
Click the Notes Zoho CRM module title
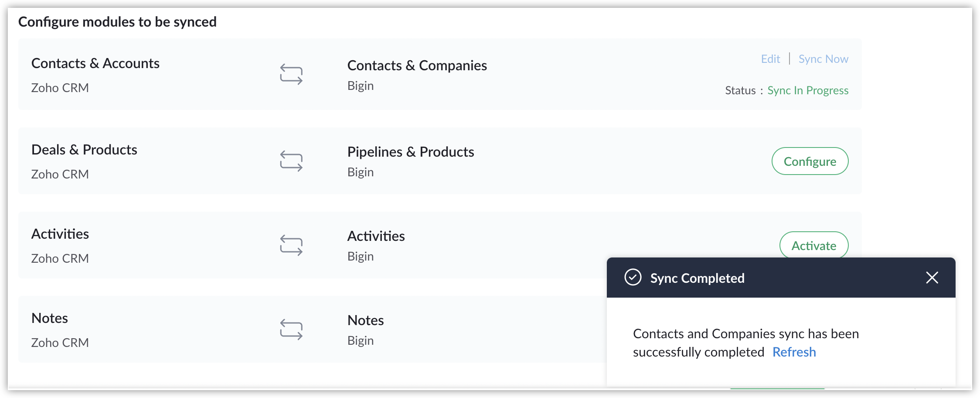click(x=50, y=318)
